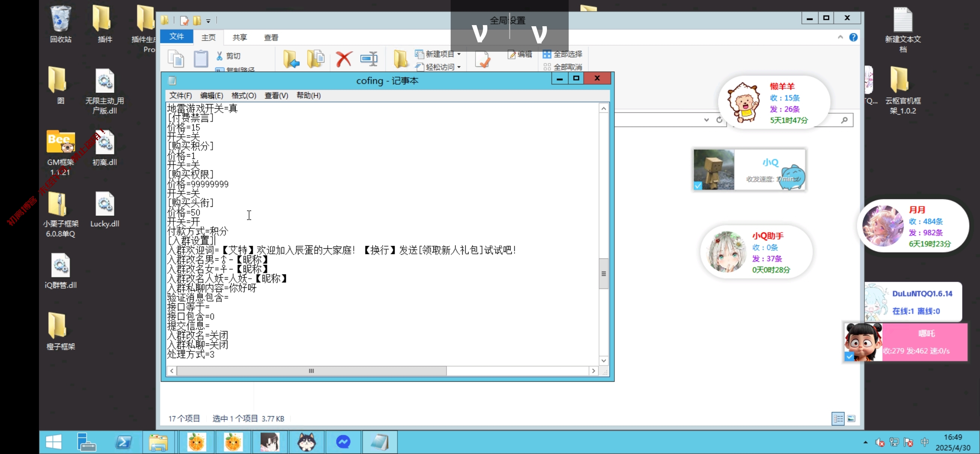Click the Explorer help question mark icon

click(x=853, y=37)
